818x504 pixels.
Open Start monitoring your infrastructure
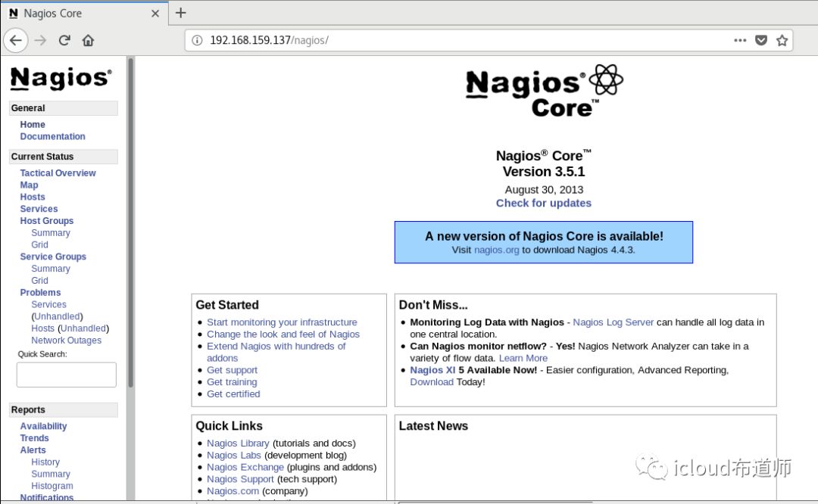pos(282,322)
